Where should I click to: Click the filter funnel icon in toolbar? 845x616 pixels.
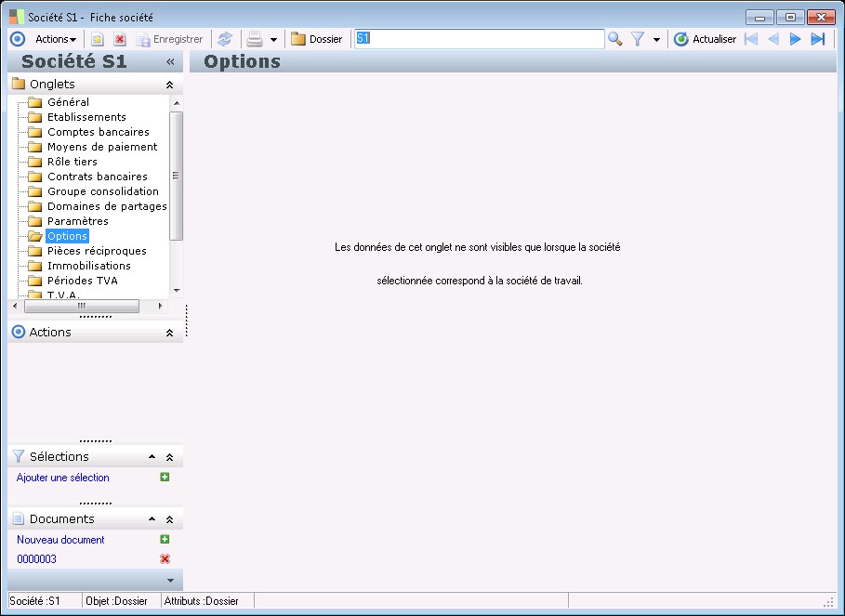click(x=638, y=39)
